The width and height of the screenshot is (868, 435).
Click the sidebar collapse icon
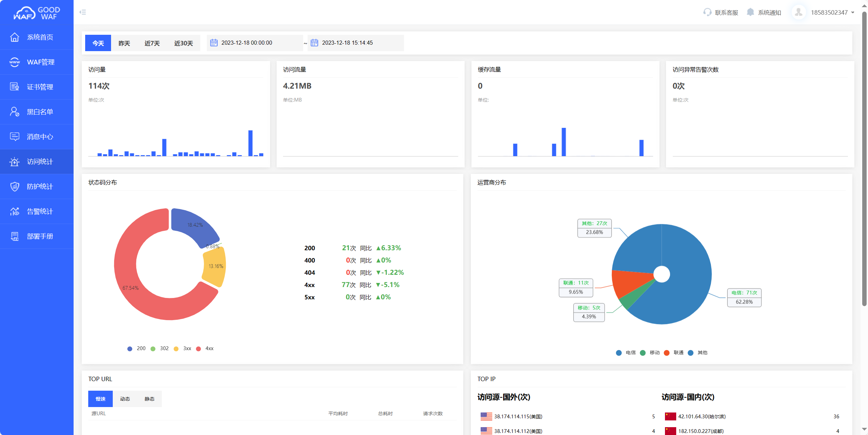83,12
